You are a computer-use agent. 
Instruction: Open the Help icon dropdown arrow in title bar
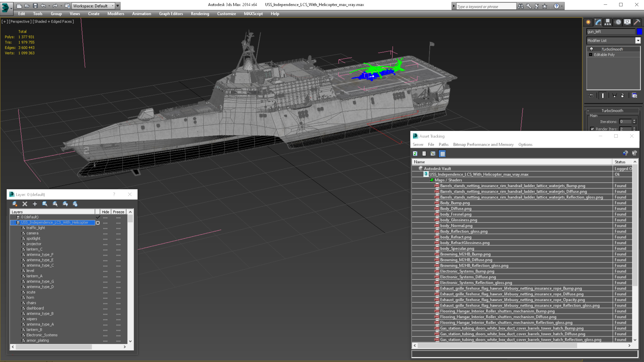click(x=562, y=6)
